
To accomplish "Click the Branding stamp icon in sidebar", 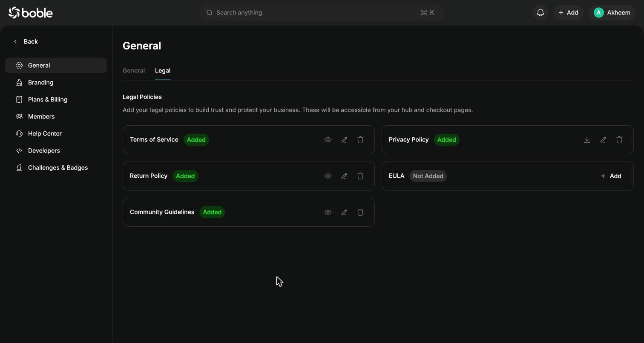I will [19, 82].
